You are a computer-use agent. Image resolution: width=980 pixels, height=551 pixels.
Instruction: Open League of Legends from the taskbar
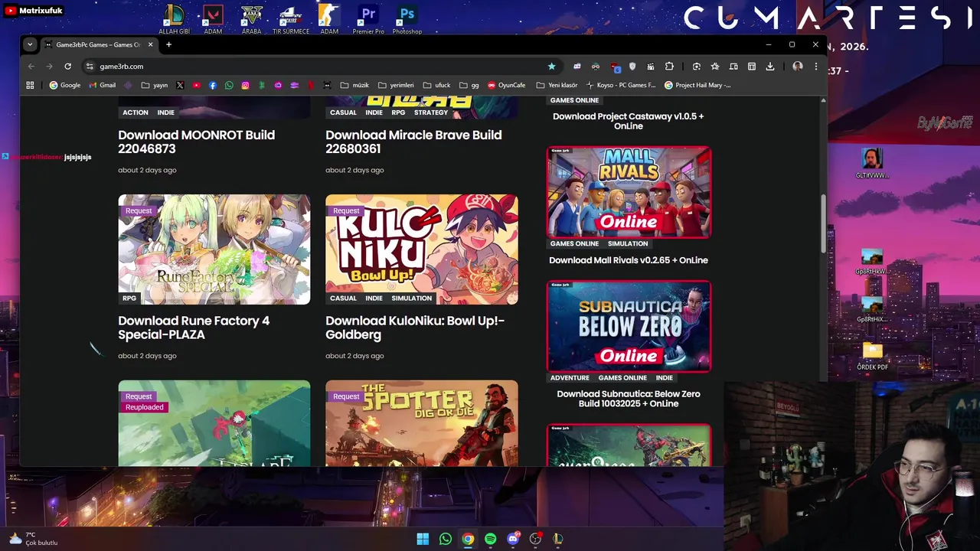(x=558, y=539)
